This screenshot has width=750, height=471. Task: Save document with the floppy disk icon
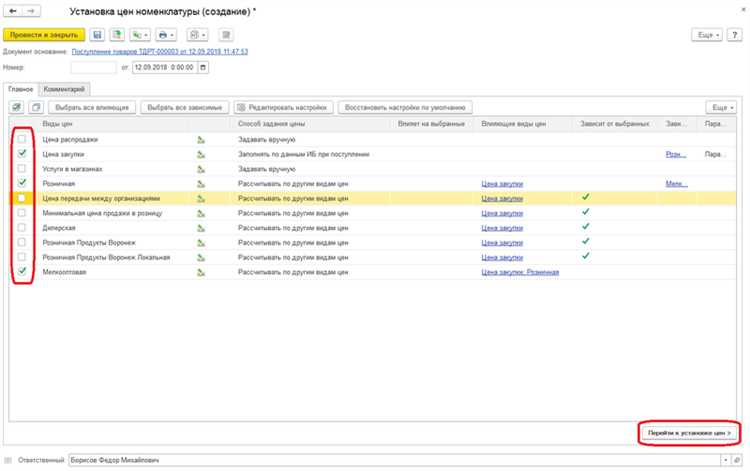tap(97, 35)
